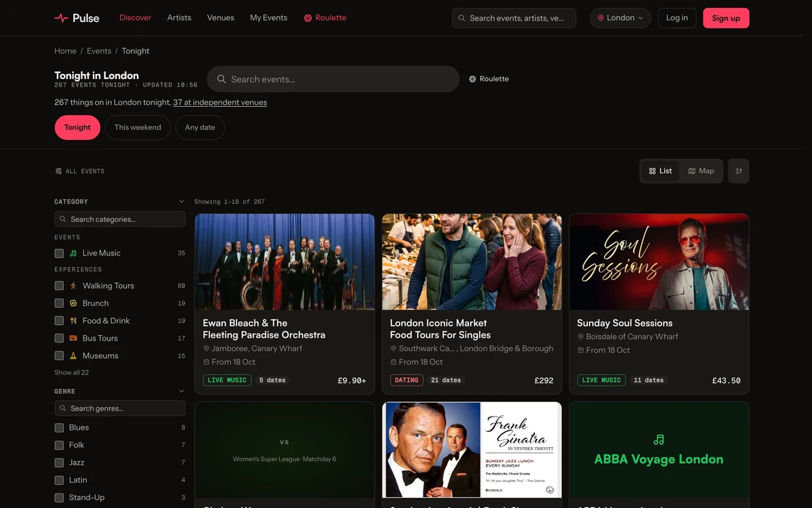Tick the Latin genre checkbox

[x=59, y=480]
